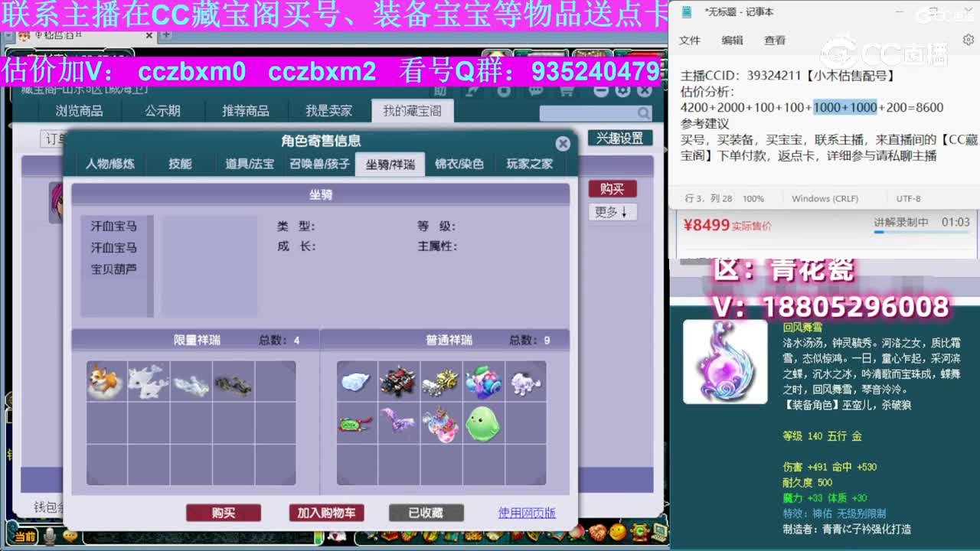Open Notepad 编辑 menu
The height and width of the screenshot is (551, 980).
pos(733,41)
